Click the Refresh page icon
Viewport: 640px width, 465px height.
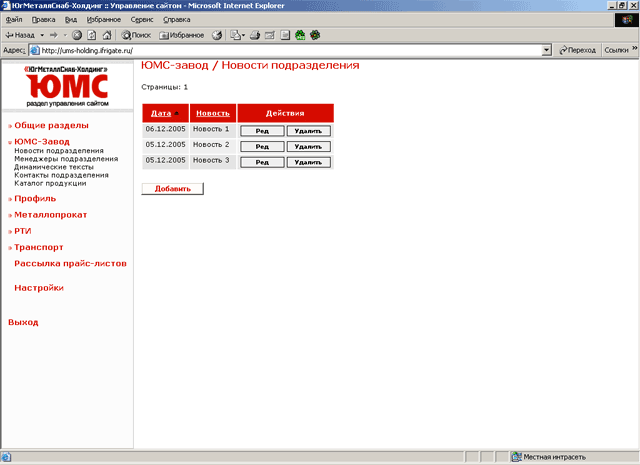click(x=92, y=35)
